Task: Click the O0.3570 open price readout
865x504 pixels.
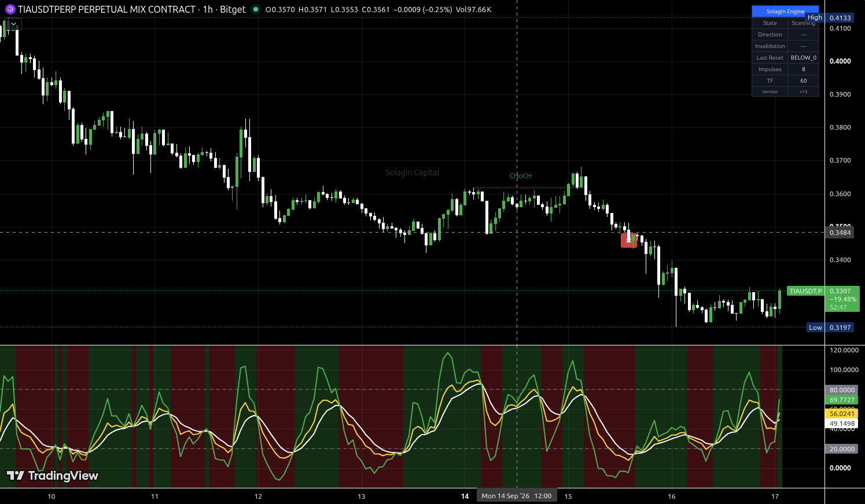Action: point(280,10)
